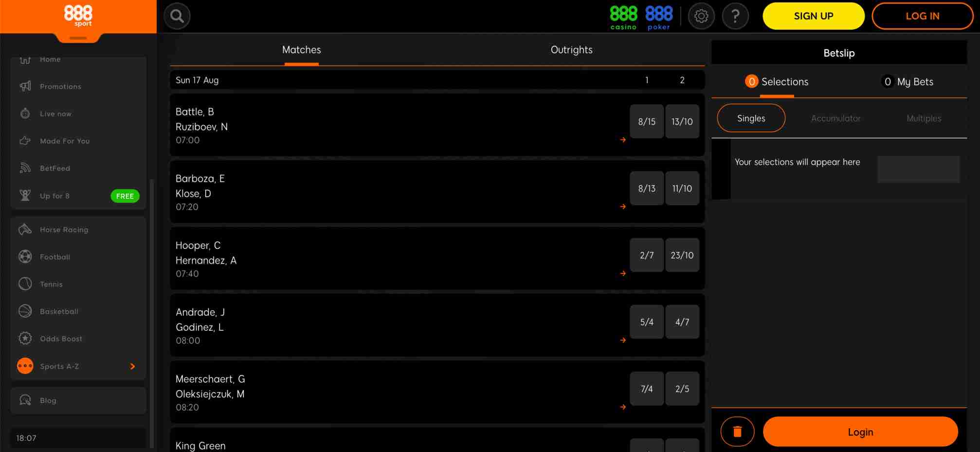Open the search magnifier icon

tap(177, 16)
